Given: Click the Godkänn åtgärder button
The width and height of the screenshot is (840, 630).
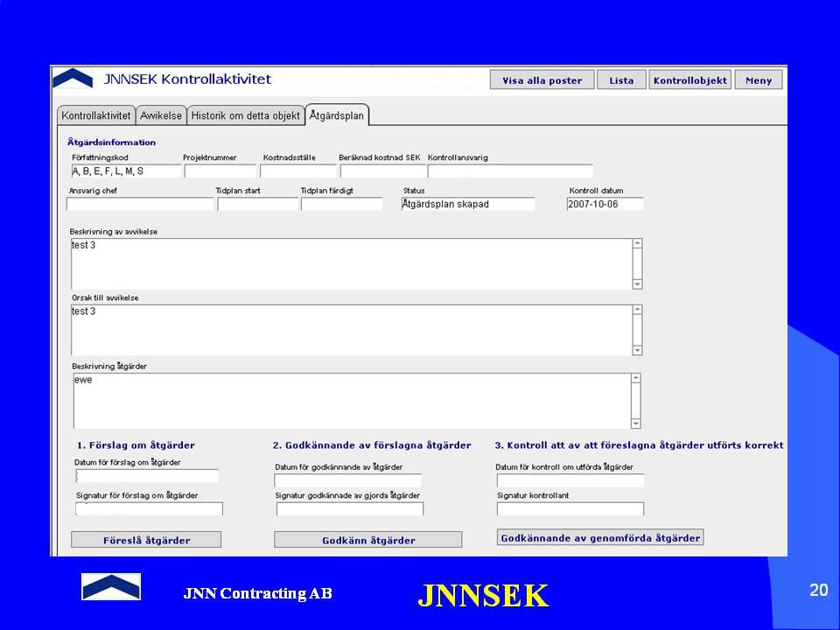Looking at the screenshot, I should [368, 540].
